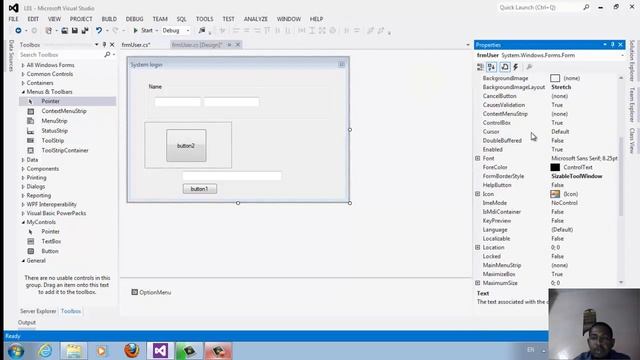
Task: Select the TextBox icon under MyControls
Action: (31, 242)
